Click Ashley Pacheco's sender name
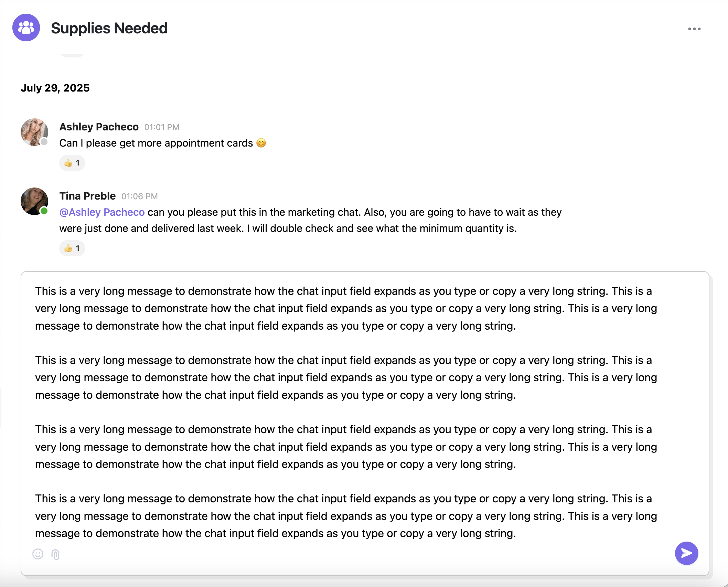This screenshot has height=587, width=728. [x=99, y=127]
